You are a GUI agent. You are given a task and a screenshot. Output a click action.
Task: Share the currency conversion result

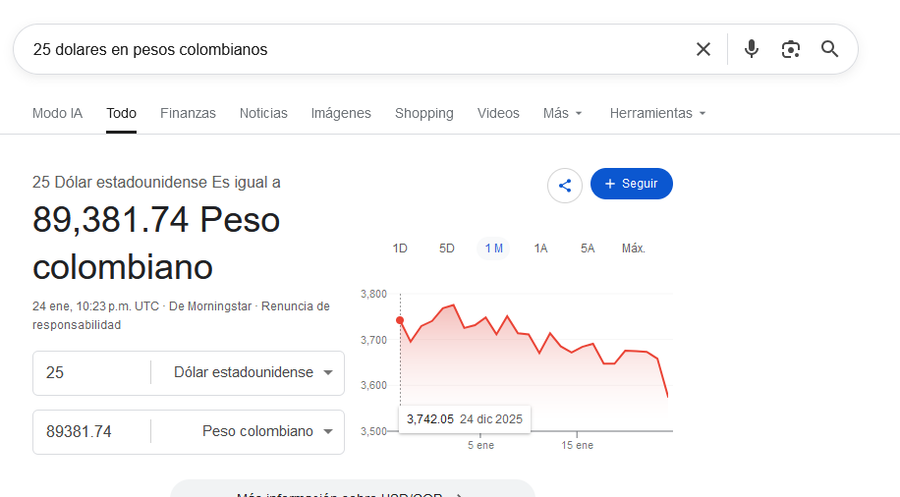click(565, 185)
